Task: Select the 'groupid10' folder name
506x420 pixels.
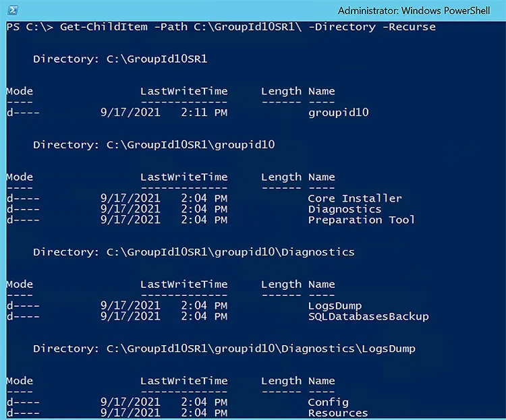Action: pos(338,113)
